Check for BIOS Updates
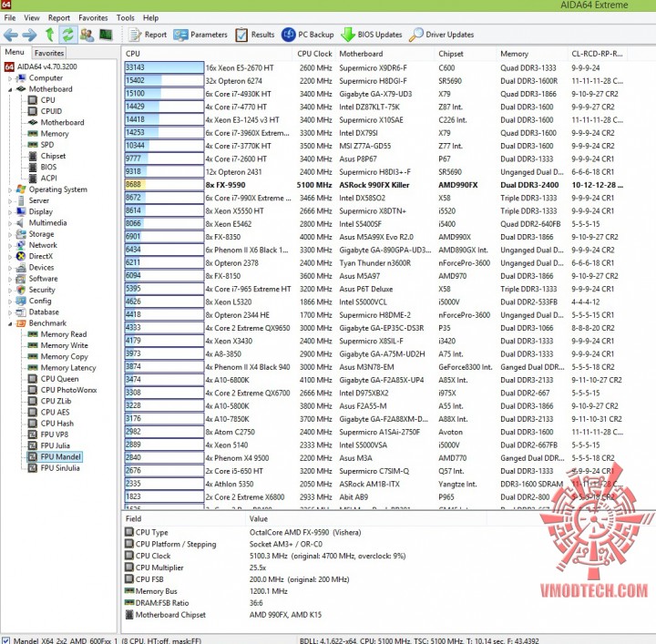 point(372,35)
